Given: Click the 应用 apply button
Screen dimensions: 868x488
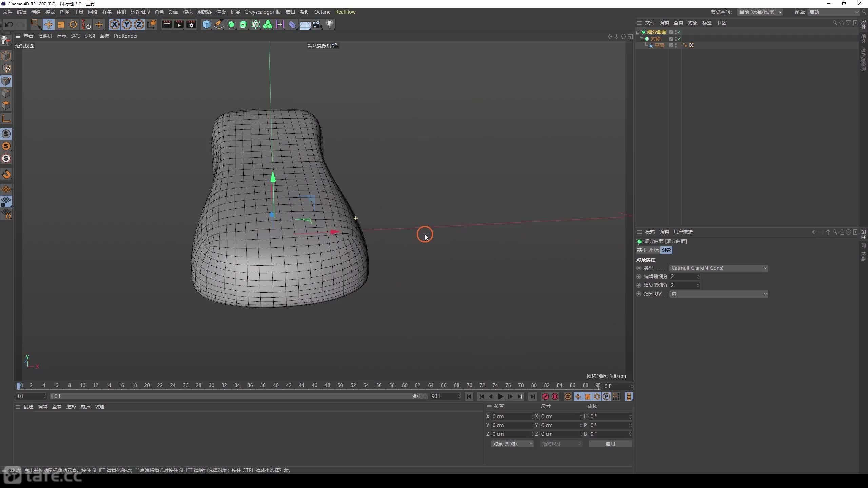Looking at the screenshot, I should [x=610, y=444].
